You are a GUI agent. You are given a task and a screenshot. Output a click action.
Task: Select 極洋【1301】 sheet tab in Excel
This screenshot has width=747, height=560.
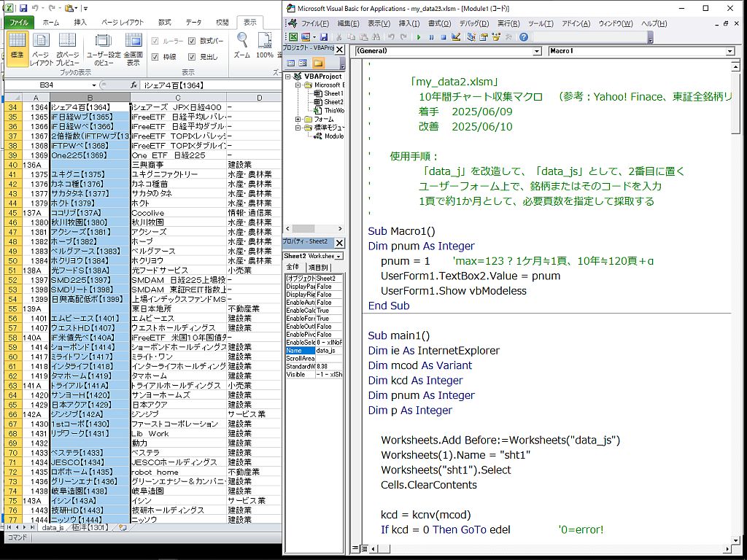tap(90, 528)
